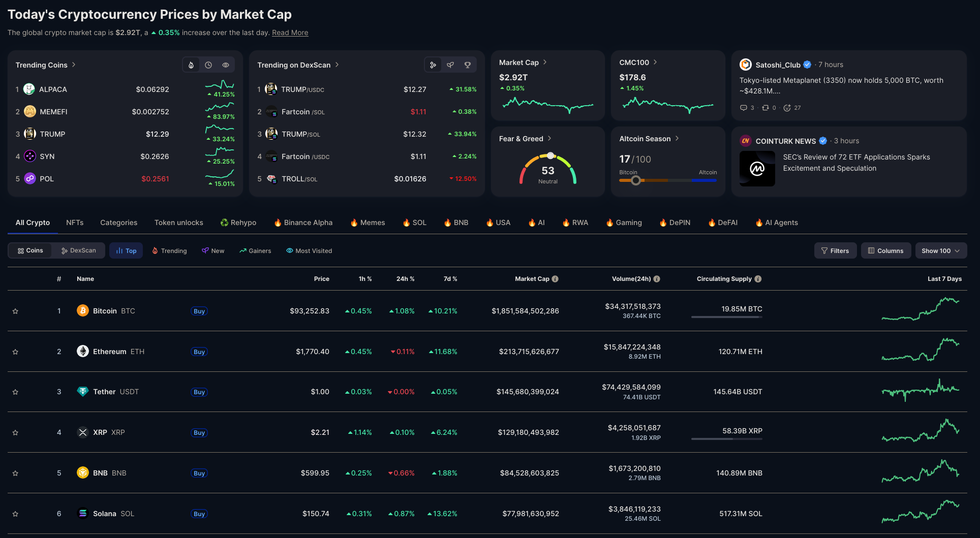Viewport: 980px width, 538px height.
Task: Select the Gainers filter
Action: tap(255, 250)
